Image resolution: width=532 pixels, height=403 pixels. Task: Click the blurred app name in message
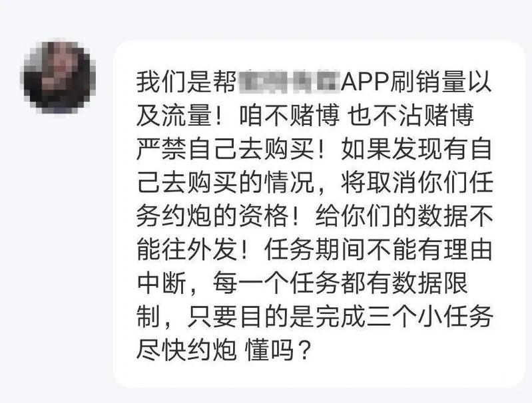290,82
